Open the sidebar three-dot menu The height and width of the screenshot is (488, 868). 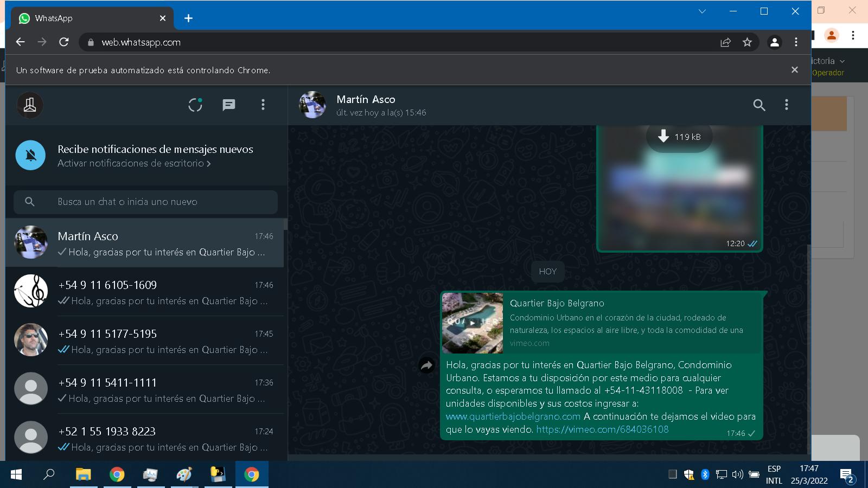tap(263, 105)
